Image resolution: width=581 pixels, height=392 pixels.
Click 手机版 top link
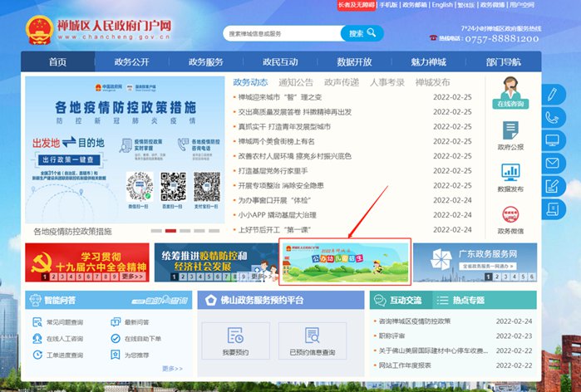click(388, 5)
